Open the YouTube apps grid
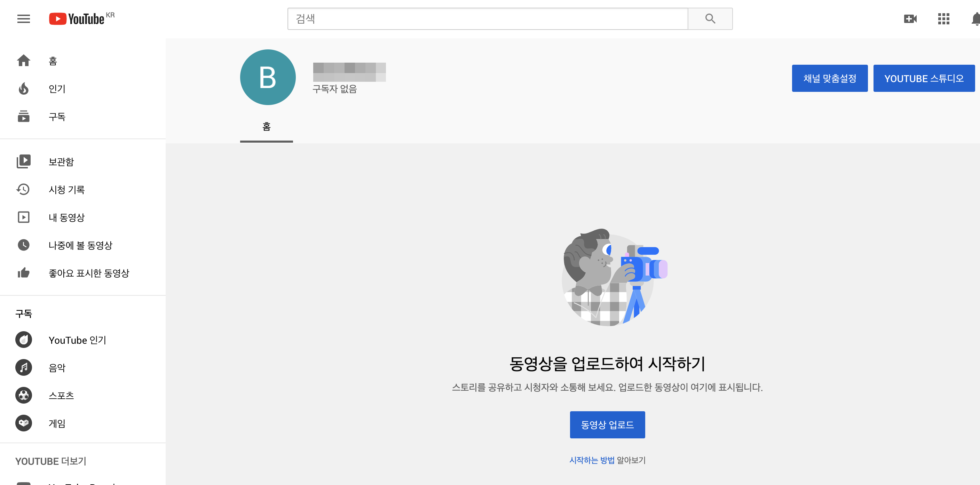The image size is (980, 485). coord(943,19)
